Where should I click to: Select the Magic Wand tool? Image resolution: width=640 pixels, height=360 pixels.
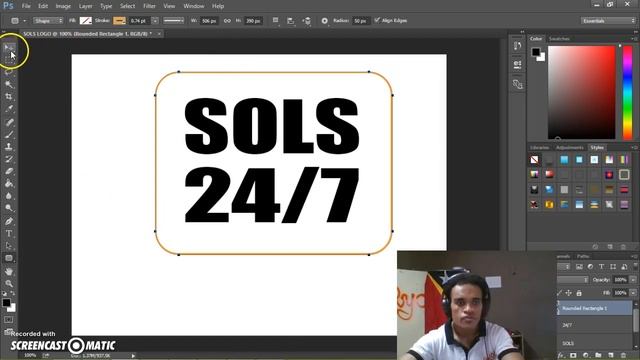[x=9, y=84]
